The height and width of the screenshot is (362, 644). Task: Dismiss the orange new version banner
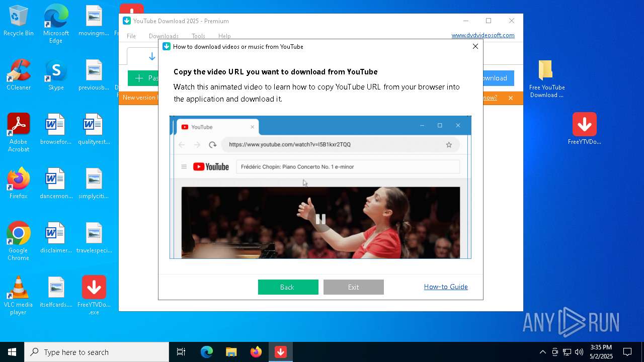click(x=511, y=98)
